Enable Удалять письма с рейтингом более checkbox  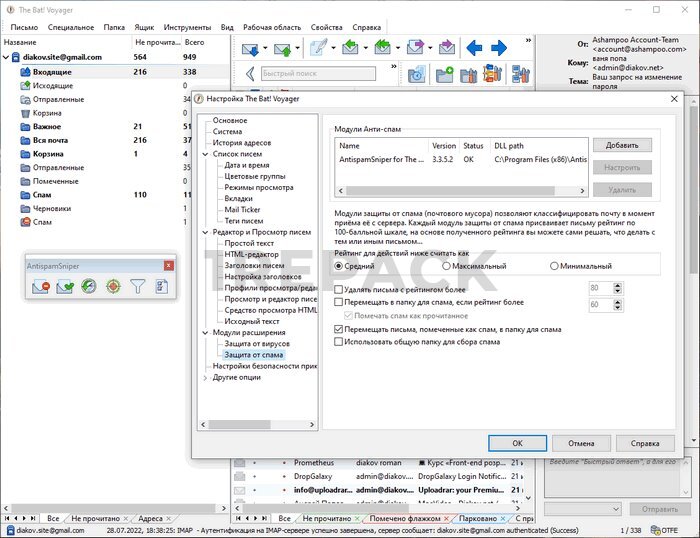point(339,288)
